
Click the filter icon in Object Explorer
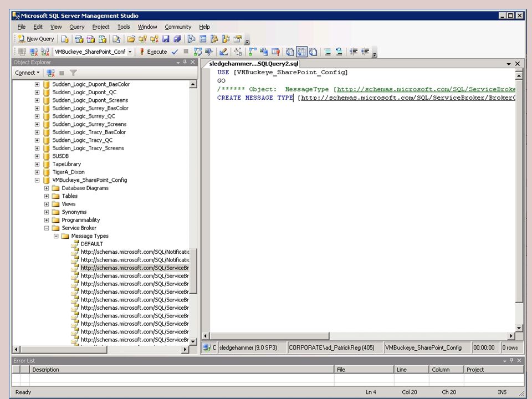[x=73, y=73]
